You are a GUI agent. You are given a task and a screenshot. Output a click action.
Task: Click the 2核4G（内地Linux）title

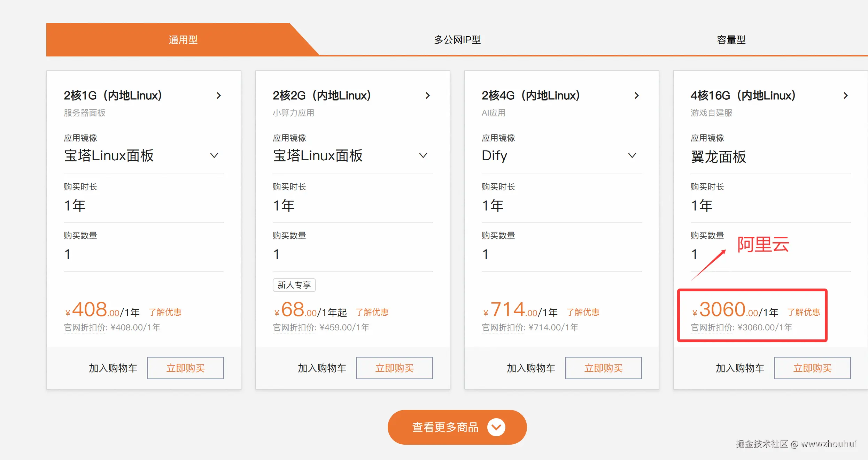tap(531, 95)
